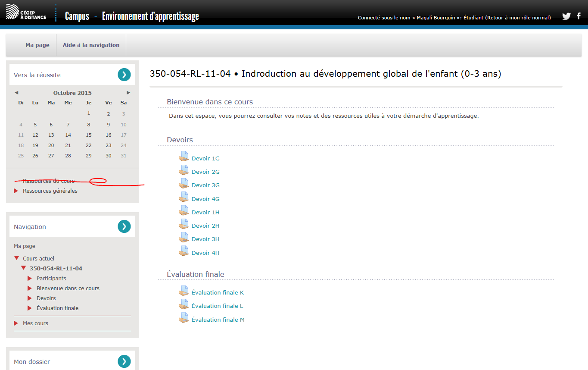Expand the Mes cours tree node
588x370 pixels.
pyautogui.click(x=16, y=323)
